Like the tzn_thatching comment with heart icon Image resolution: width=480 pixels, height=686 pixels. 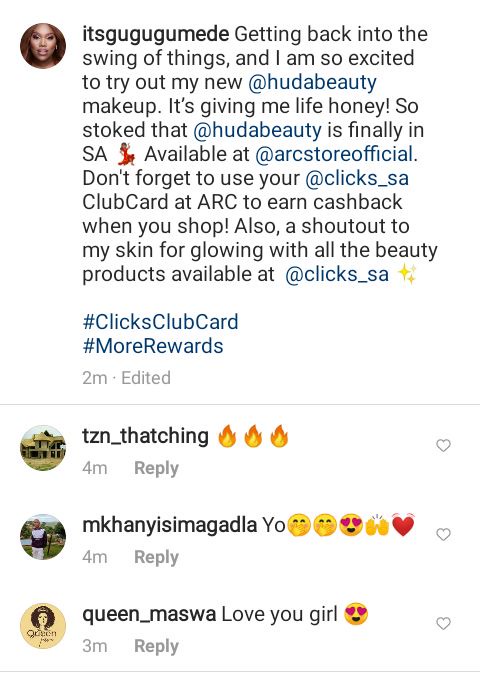[443, 445]
